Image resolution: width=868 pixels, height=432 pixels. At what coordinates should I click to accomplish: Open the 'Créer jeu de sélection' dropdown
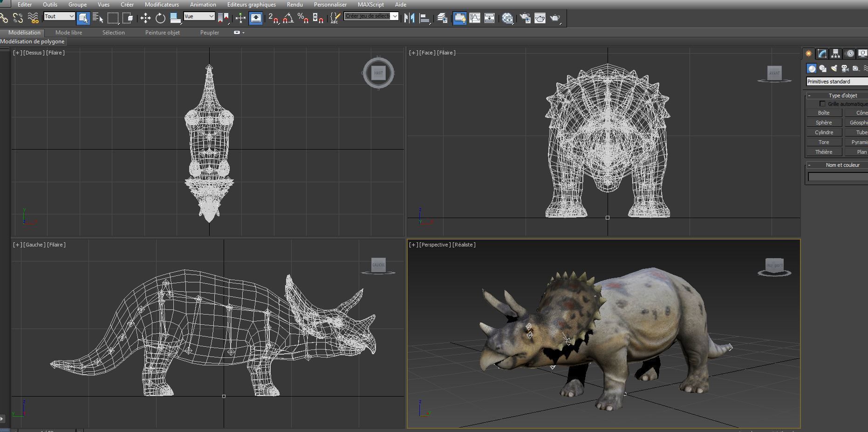371,16
